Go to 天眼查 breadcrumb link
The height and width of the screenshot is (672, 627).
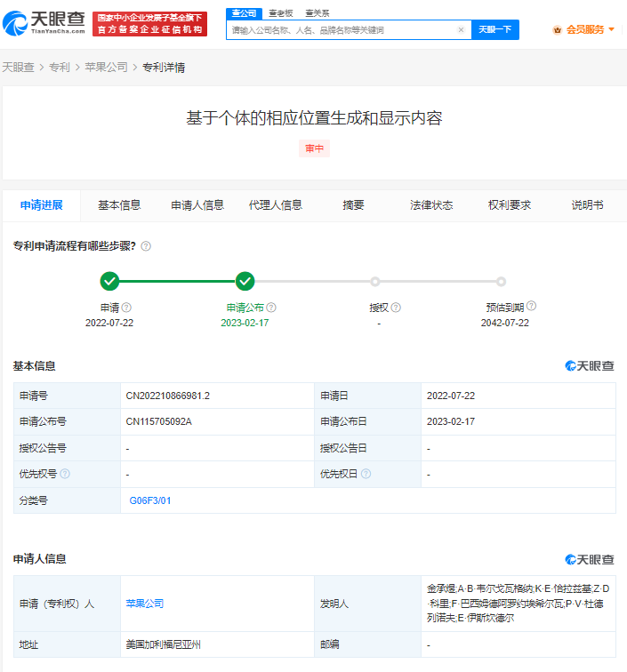click(x=18, y=68)
